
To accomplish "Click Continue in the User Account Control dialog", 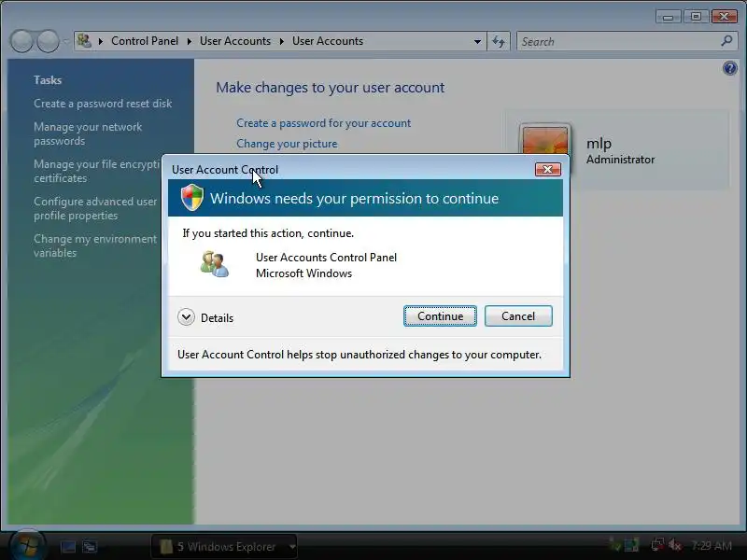I will (440, 316).
